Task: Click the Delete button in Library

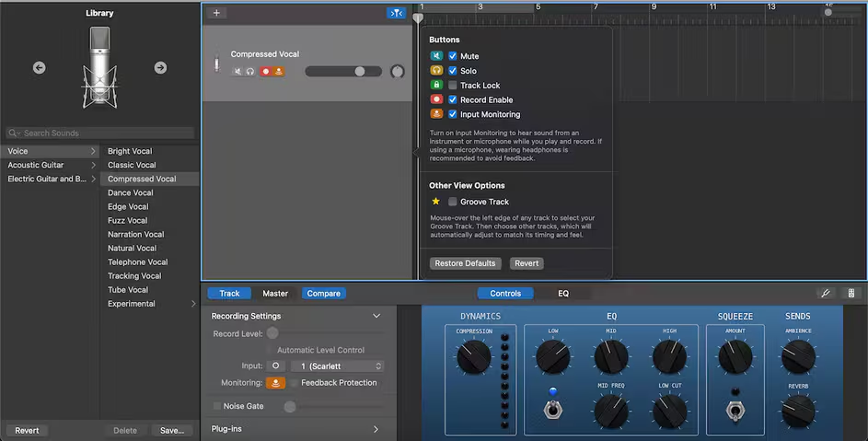Action: point(125,431)
